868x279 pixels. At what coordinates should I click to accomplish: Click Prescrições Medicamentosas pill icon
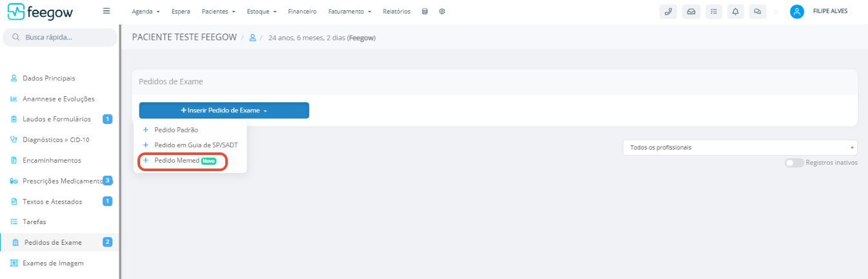[14, 181]
